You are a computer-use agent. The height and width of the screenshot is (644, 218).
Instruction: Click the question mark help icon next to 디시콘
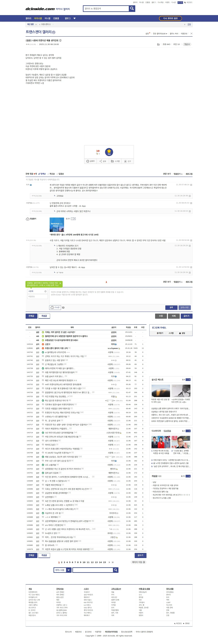[x=63, y=308]
